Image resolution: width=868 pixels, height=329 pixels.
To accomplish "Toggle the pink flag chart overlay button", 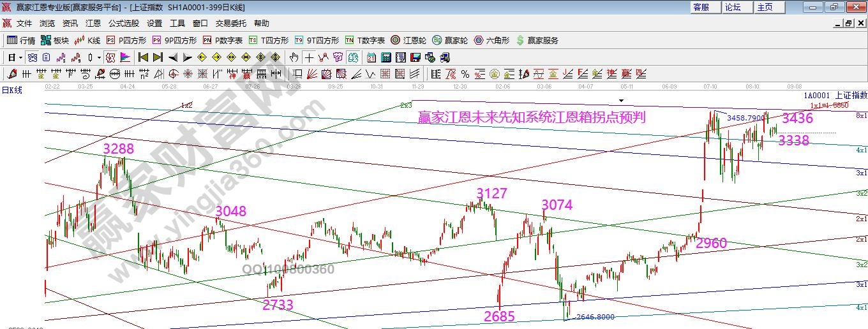I will coord(125,57).
